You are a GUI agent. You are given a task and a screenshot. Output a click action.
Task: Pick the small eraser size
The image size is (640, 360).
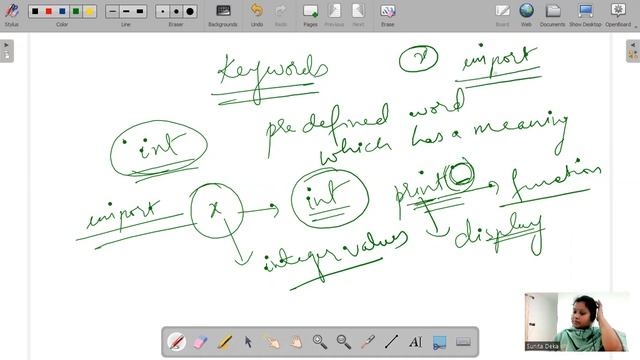click(x=163, y=11)
